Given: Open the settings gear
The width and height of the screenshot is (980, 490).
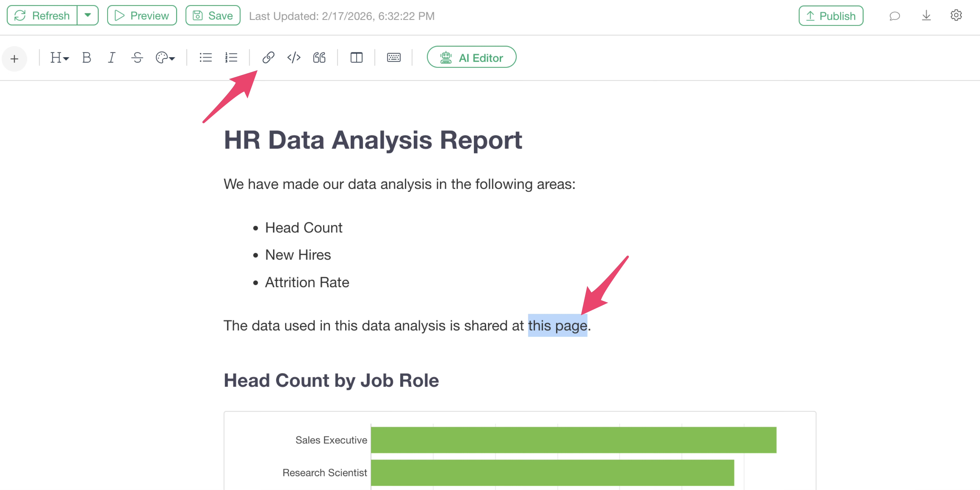Looking at the screenshot, I should coord(956,16).
